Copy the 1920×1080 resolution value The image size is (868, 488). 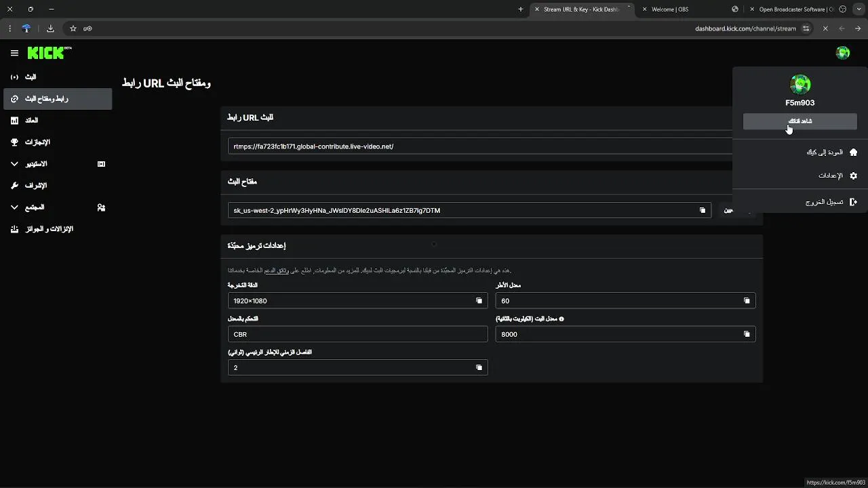click(479, 301)
